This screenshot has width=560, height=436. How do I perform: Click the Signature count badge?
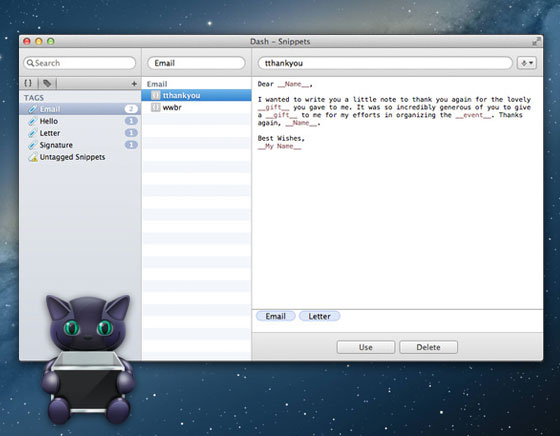(x=131, y=145)
